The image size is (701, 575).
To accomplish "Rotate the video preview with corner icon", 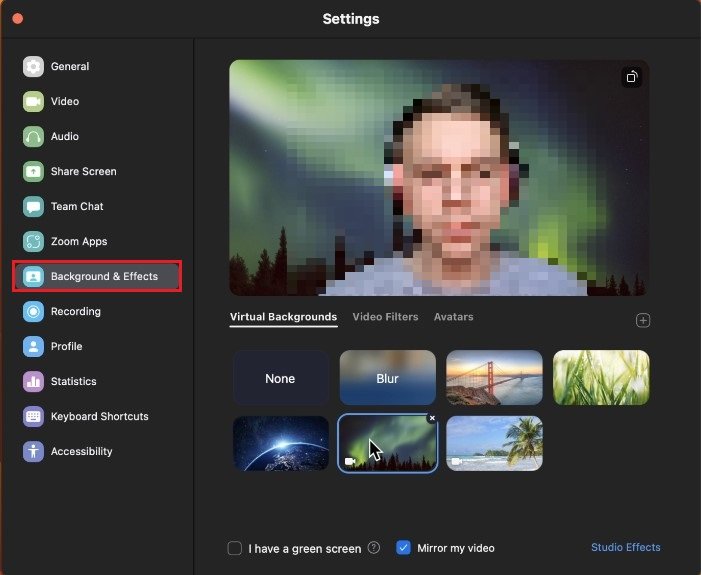I will click(632, 77).
